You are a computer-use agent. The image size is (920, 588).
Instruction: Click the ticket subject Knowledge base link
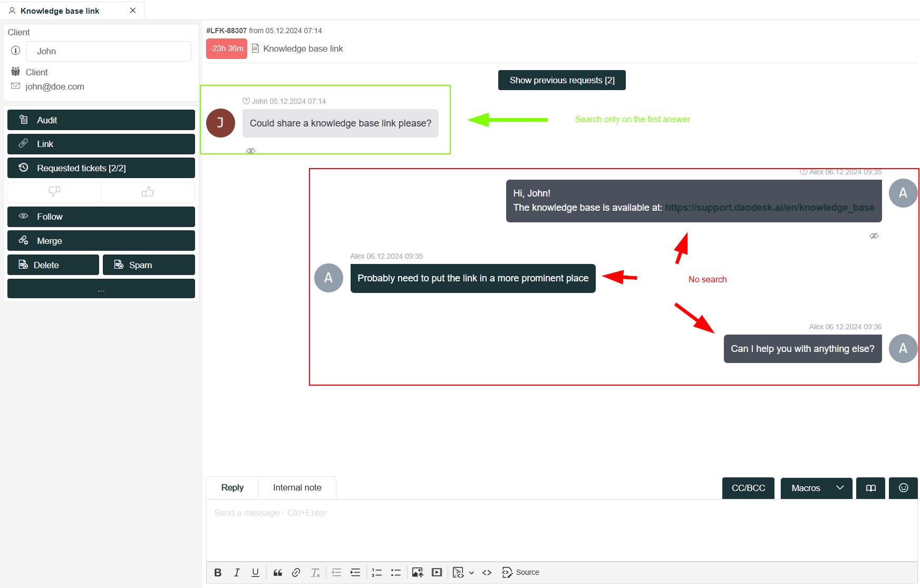303,48
